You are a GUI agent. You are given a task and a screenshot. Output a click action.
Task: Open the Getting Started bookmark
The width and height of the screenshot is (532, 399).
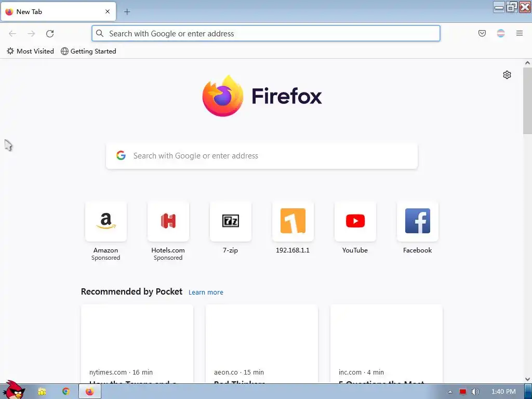88,51
